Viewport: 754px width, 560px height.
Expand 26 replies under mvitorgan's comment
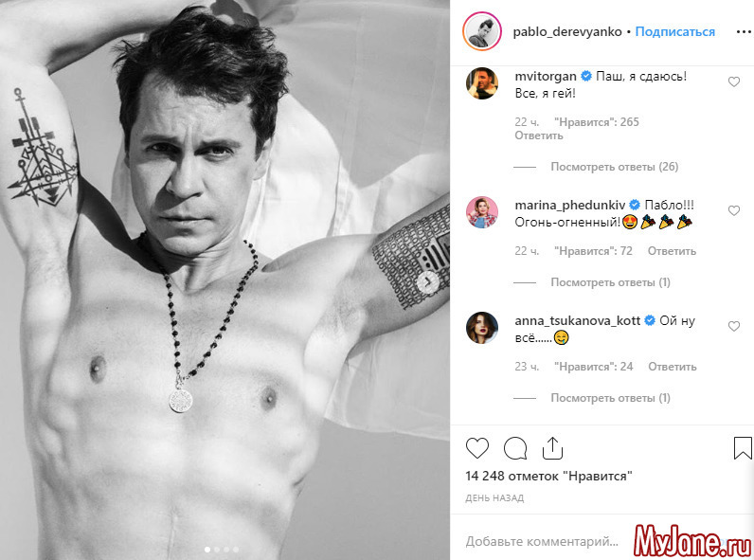point(614,167)
